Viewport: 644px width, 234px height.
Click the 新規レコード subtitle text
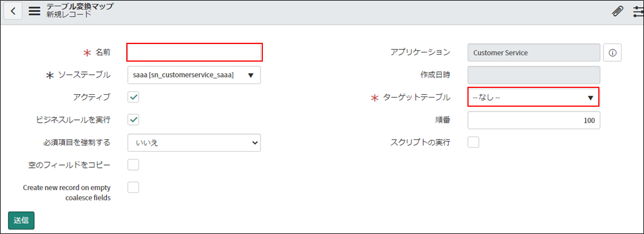[x=69, y=15]
